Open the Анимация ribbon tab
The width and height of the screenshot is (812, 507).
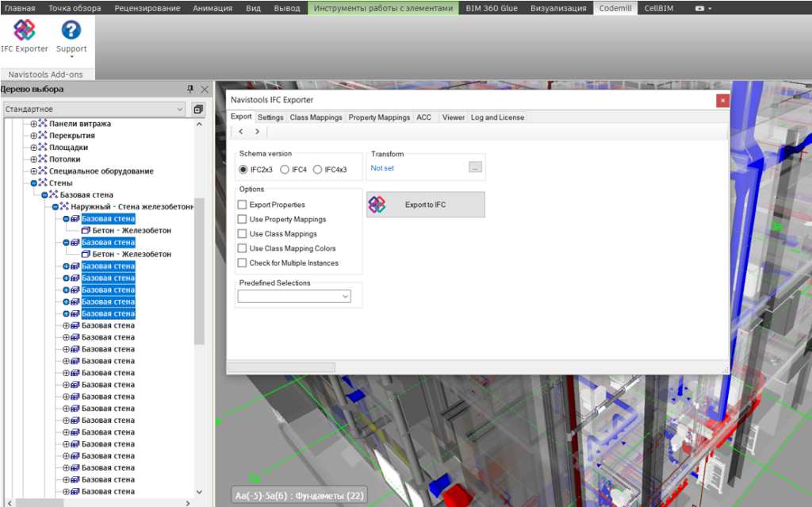click(x=213, y=8)
